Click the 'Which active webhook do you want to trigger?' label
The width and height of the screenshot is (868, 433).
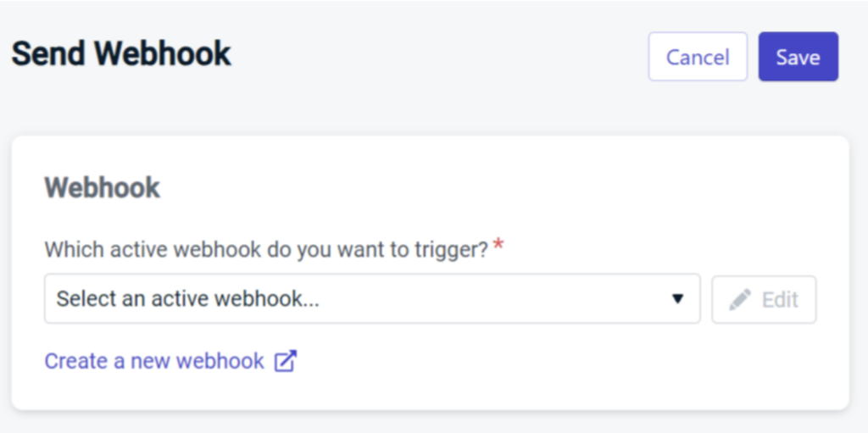tap(266, 250)
